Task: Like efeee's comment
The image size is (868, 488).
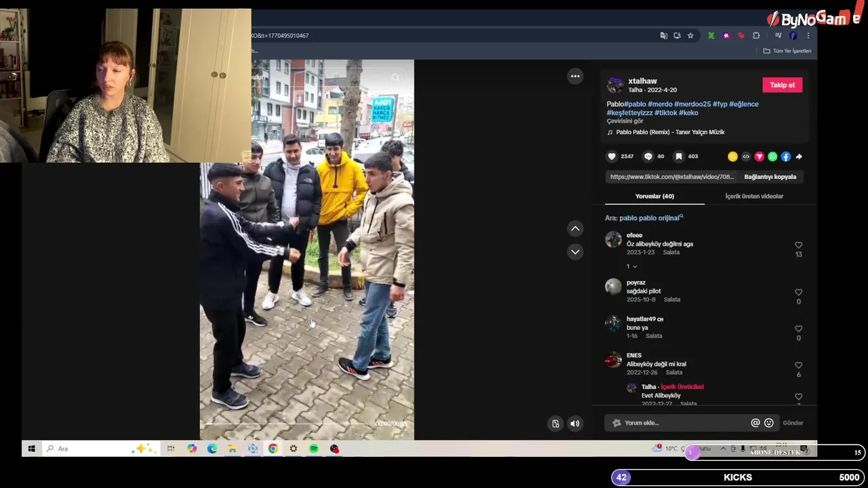Action: click(x=798, y=245)
